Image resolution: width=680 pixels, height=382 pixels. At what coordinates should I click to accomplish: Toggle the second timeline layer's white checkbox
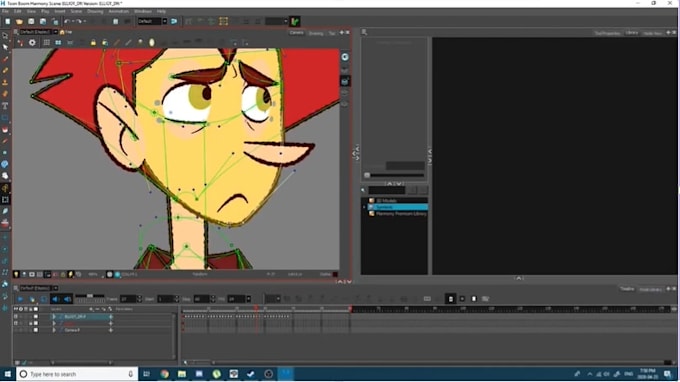click(36, 323)
